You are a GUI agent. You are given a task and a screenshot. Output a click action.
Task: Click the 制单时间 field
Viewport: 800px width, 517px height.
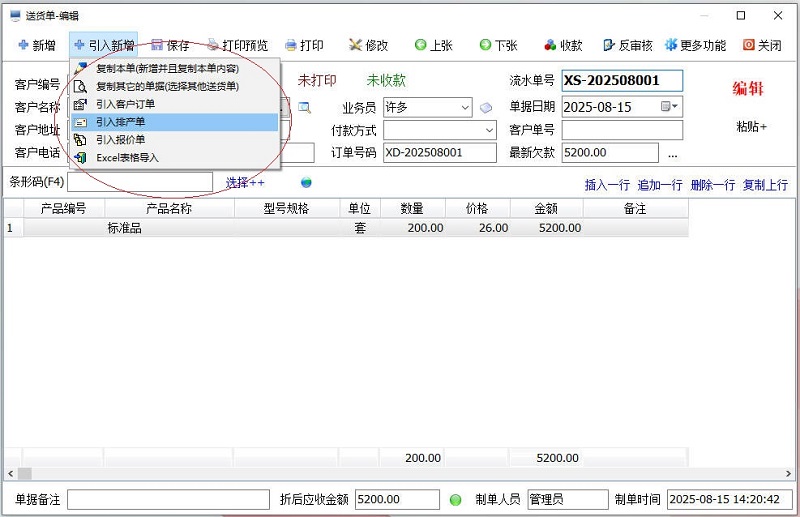730,500
